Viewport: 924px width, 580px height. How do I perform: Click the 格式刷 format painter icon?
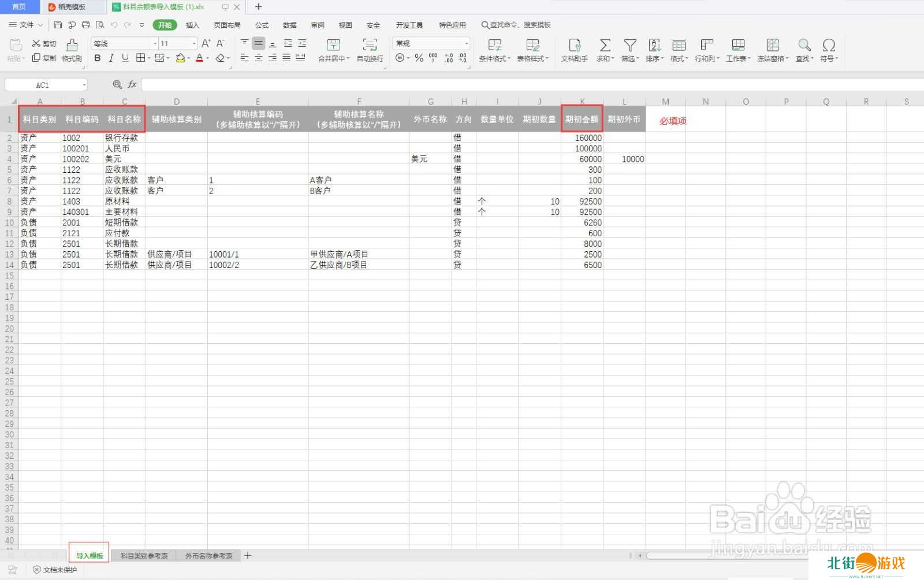(72, 46)
